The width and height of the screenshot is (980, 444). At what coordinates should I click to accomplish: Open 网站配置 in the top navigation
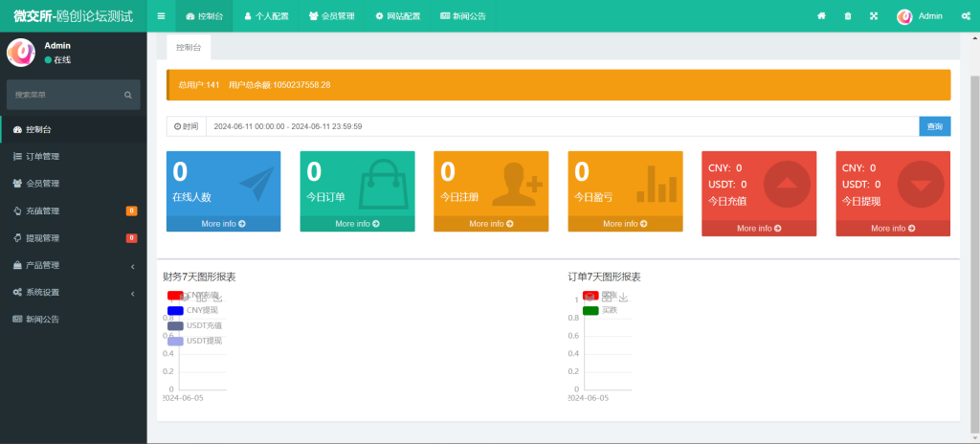tap(397, 16)
